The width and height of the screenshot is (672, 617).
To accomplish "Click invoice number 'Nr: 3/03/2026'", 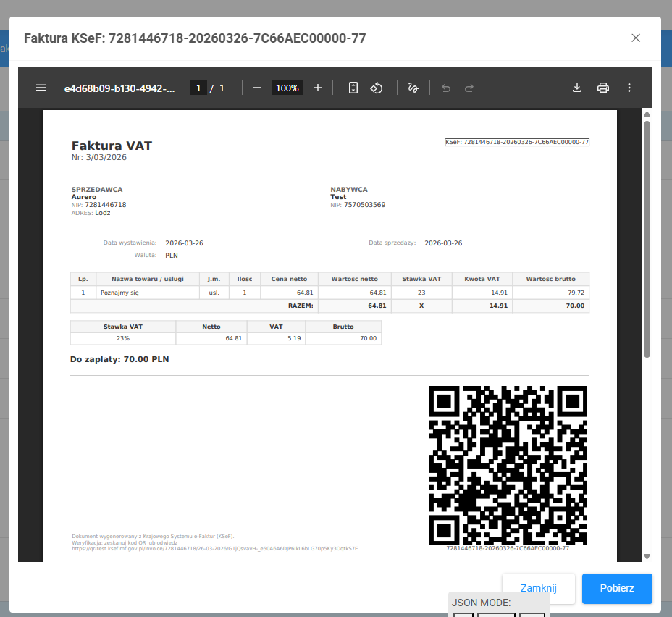I will 99,157.
